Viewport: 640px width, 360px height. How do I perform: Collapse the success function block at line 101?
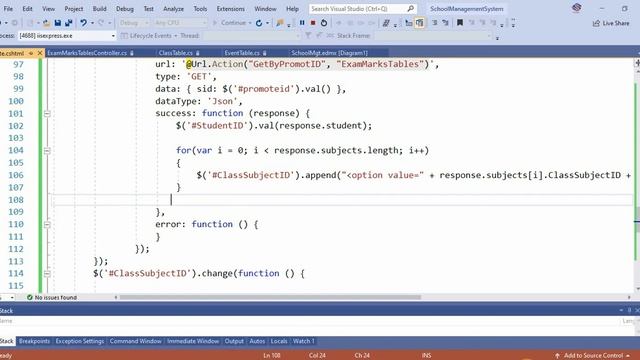pos(47,113)
